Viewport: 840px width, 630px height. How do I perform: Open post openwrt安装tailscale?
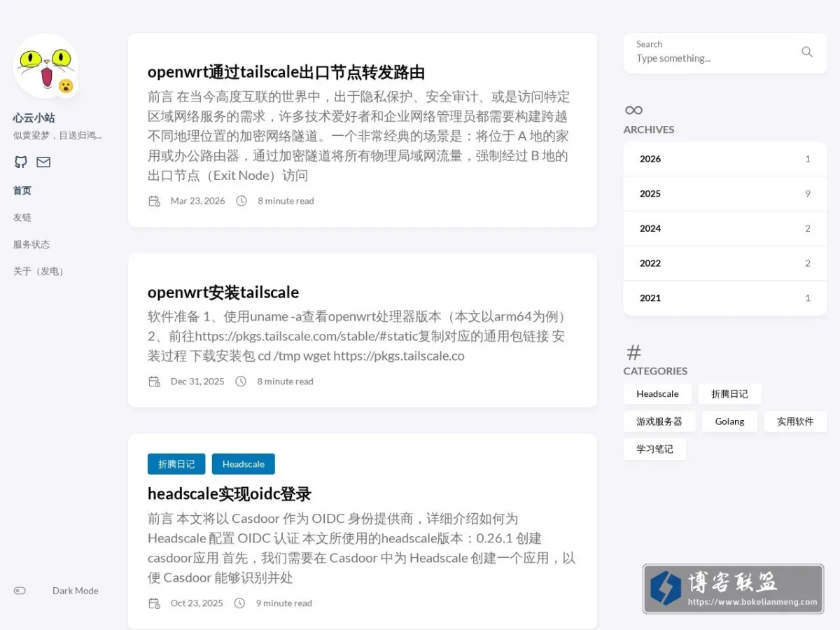[x=223, y=292]
